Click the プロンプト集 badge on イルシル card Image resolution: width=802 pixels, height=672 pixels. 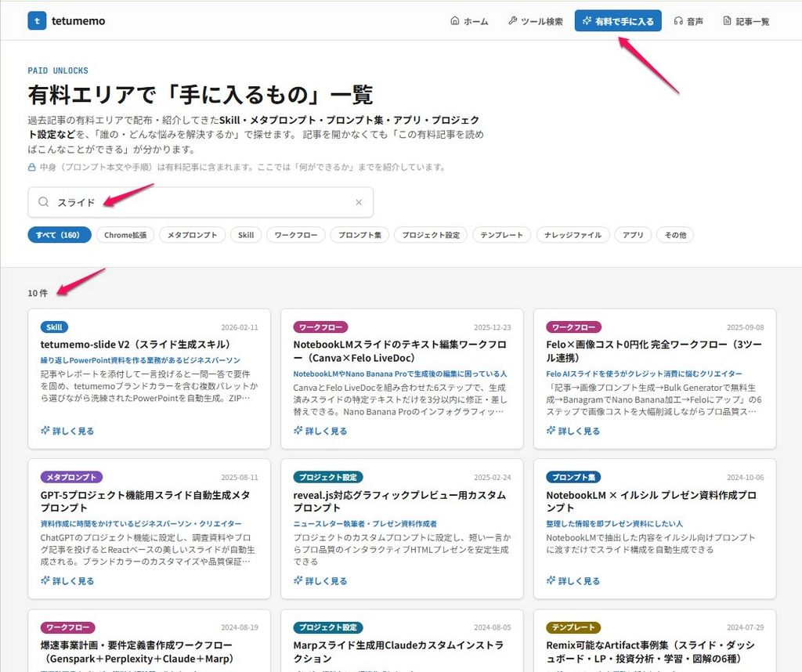tap(573, 477)
